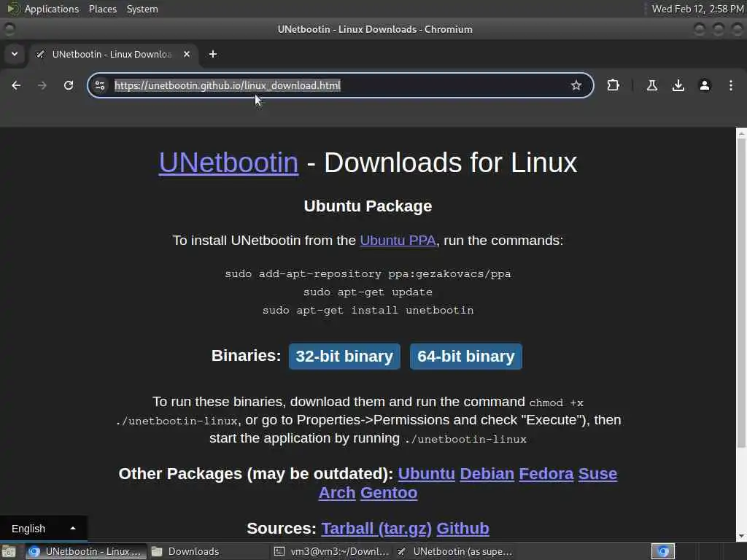Click the 'Ubuntu Package' heading
747x560 pixels.
pyautogui.click(x=368, y=206)
